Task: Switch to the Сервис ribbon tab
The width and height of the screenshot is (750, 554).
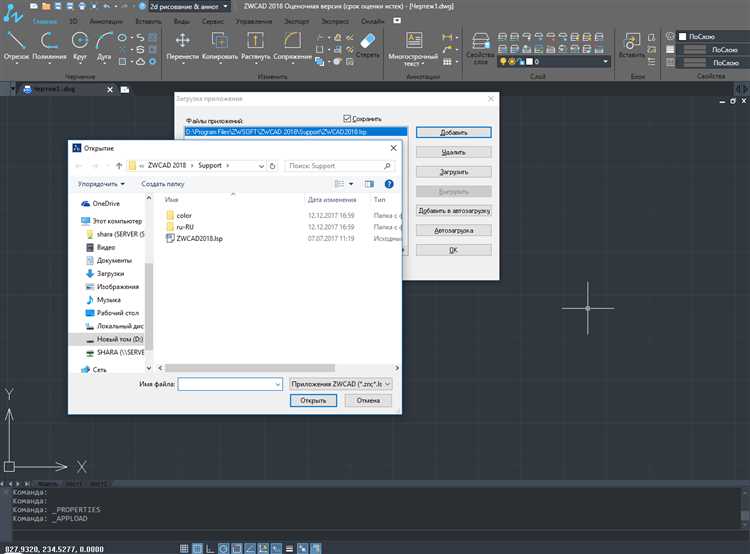Action: click(213, 21)
